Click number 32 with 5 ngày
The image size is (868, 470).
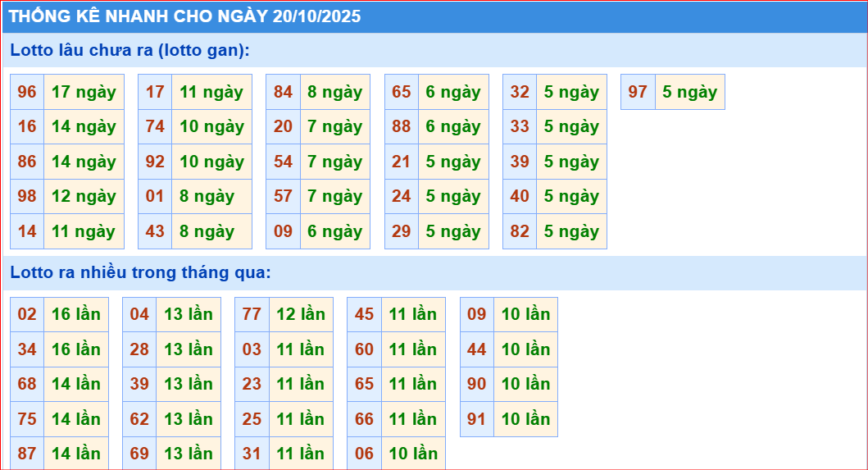point(520,92)
